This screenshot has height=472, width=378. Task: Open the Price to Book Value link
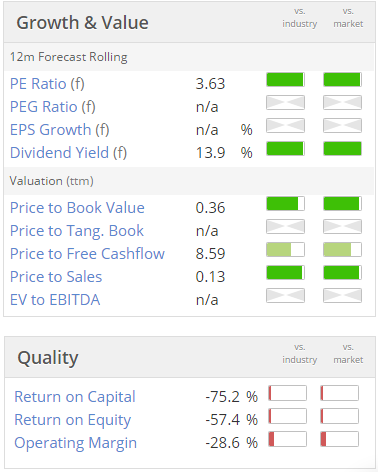click(x=77, y=208)
